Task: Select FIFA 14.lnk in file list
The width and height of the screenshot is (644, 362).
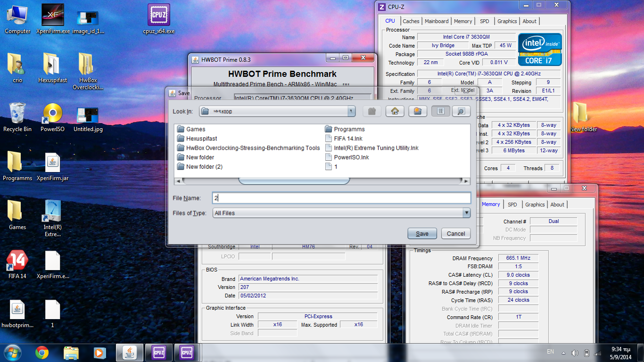Action: (344, 139)
